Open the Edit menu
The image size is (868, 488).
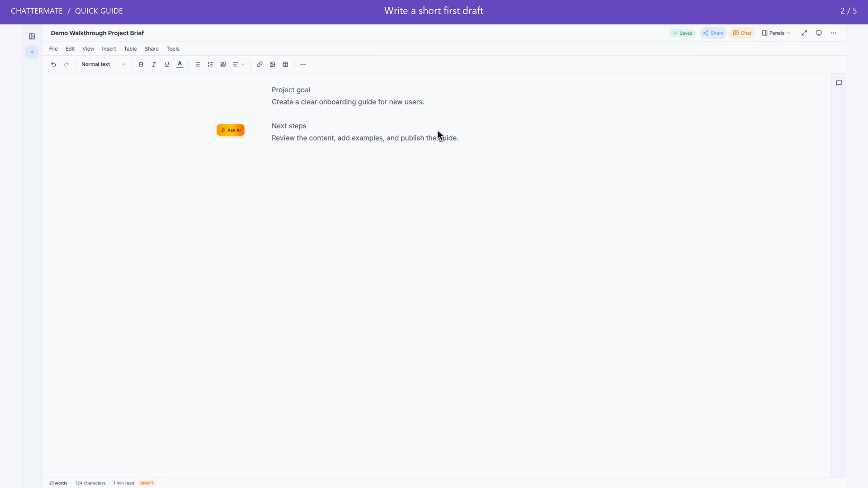[x=70, y=49]
